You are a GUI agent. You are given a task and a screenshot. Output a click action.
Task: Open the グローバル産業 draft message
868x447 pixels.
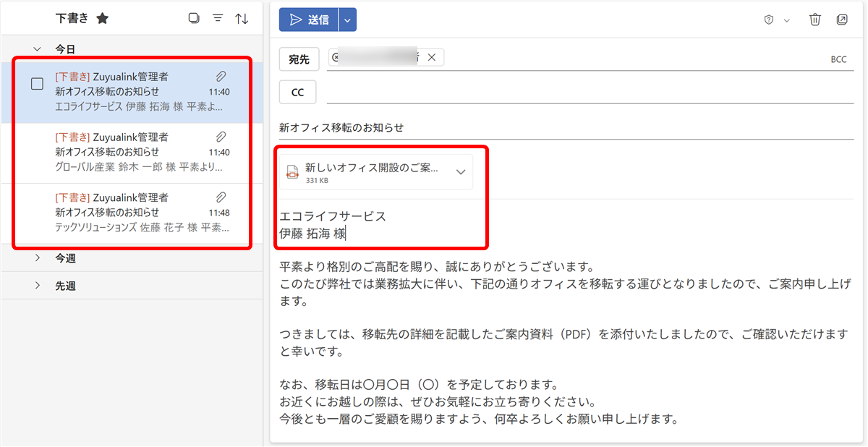[137, 153]
